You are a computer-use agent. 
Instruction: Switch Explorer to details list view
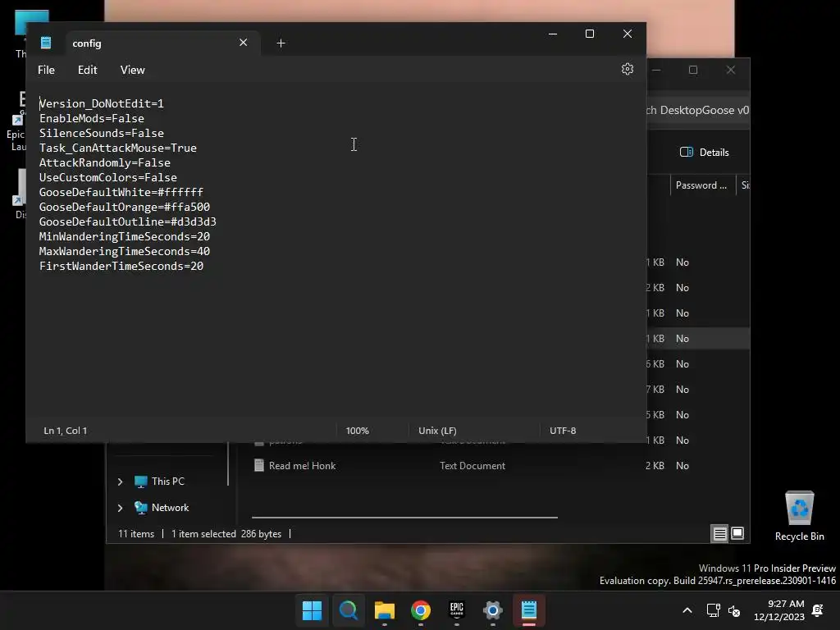[719, 533]
